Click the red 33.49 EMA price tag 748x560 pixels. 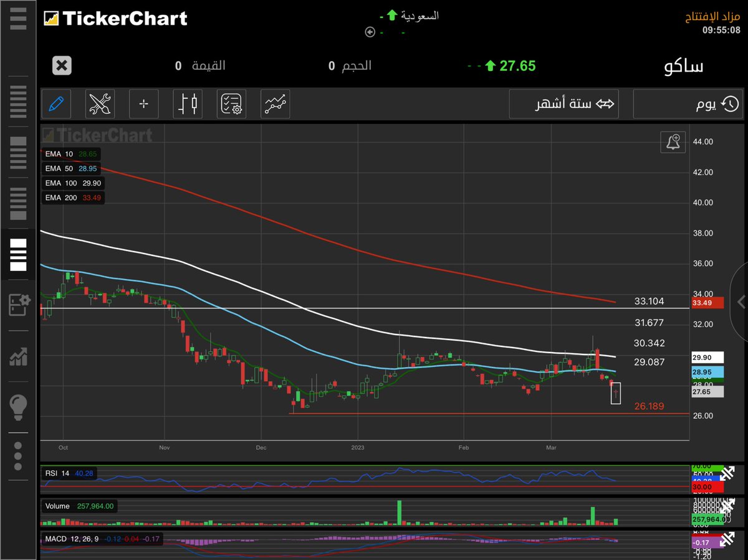[x=707, y=303]
